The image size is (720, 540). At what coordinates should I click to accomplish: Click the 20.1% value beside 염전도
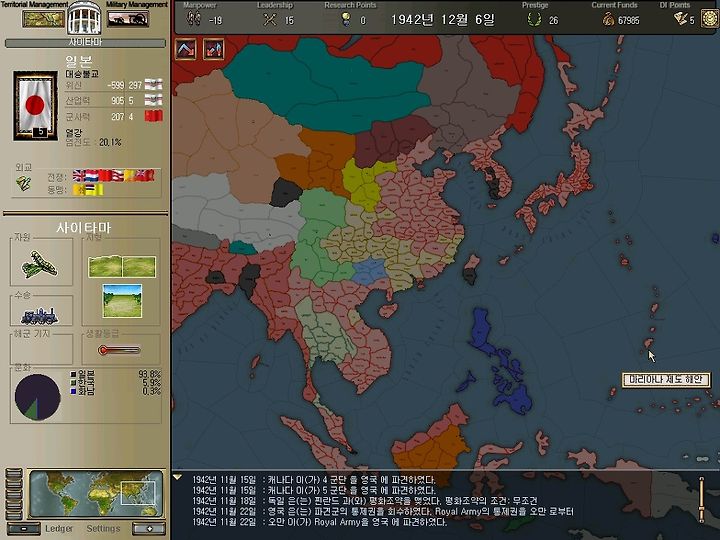point(110,142)
